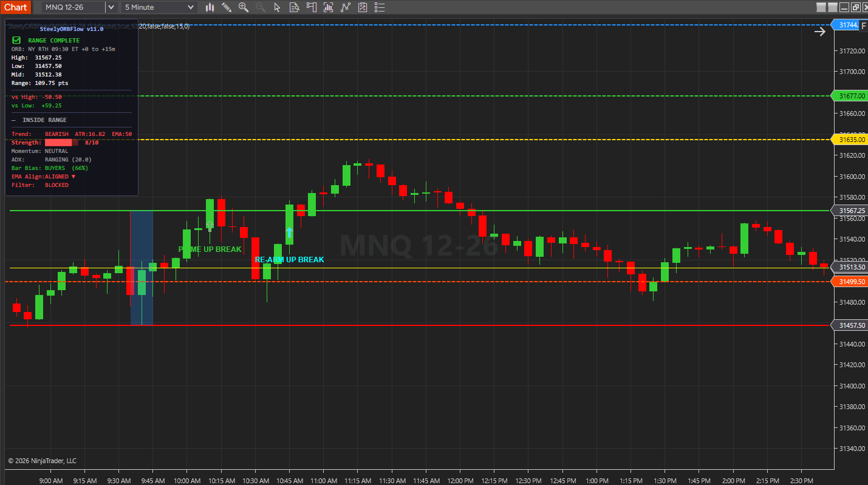
Task: Click the arrow to return to latest bar
Action: click(820, 32)
